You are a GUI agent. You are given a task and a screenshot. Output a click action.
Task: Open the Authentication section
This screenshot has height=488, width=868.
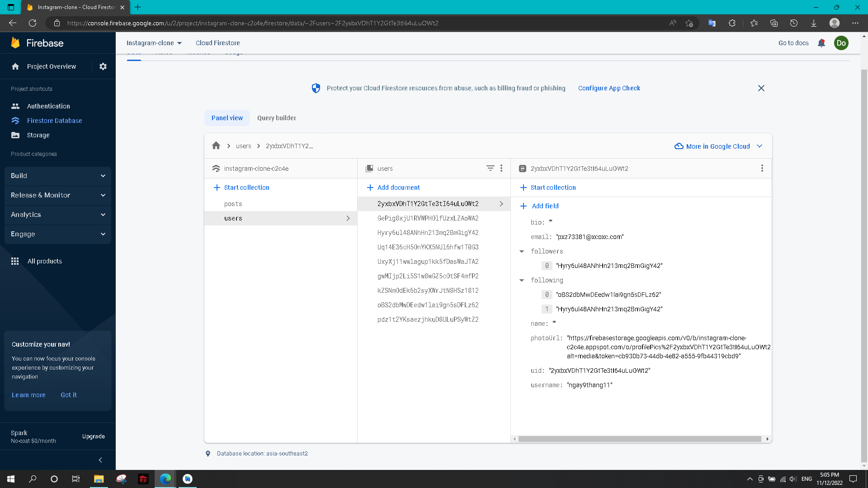coord(47,106)
